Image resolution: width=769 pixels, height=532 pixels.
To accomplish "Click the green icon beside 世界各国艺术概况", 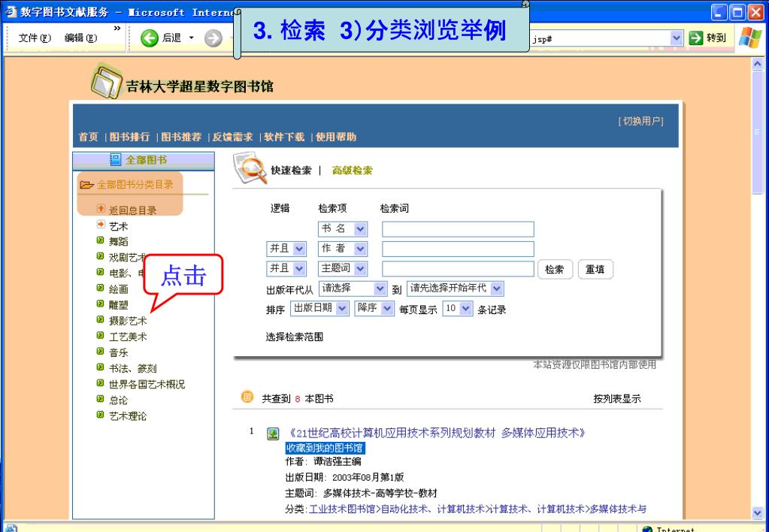I will pos(101,383).
